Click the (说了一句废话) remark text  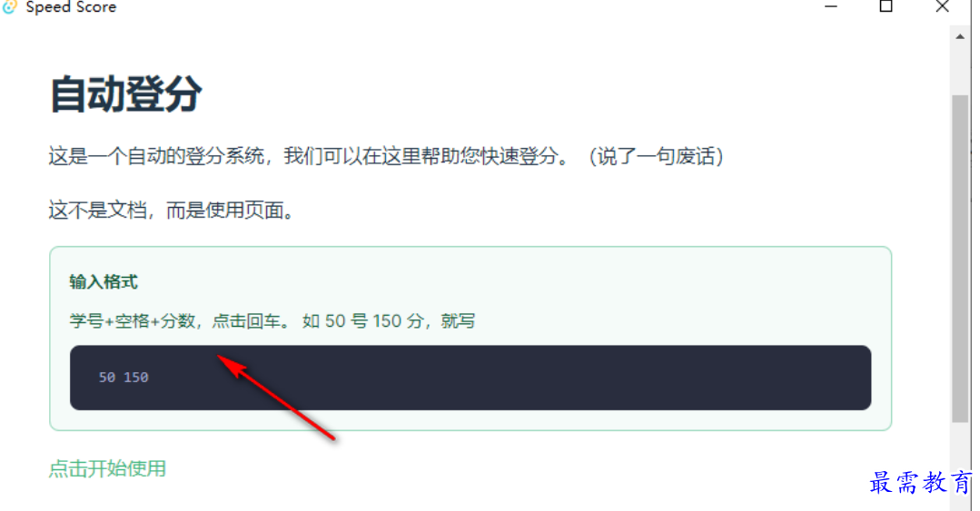[x=655, y=156]
